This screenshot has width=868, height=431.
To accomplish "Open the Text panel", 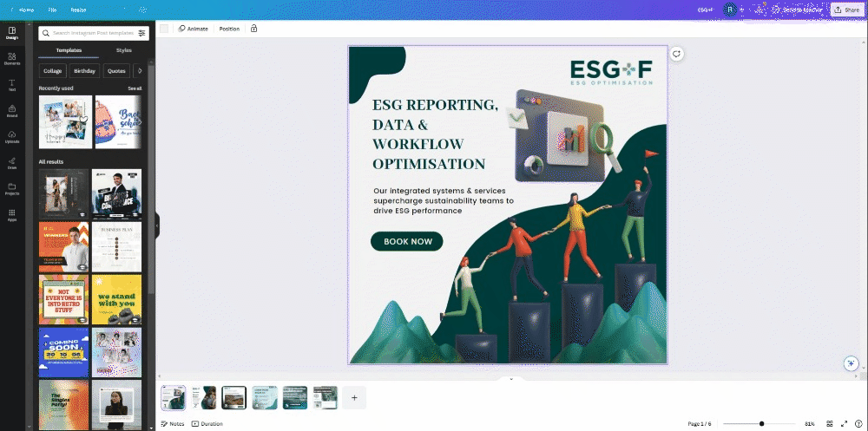I will pos(12,85).
